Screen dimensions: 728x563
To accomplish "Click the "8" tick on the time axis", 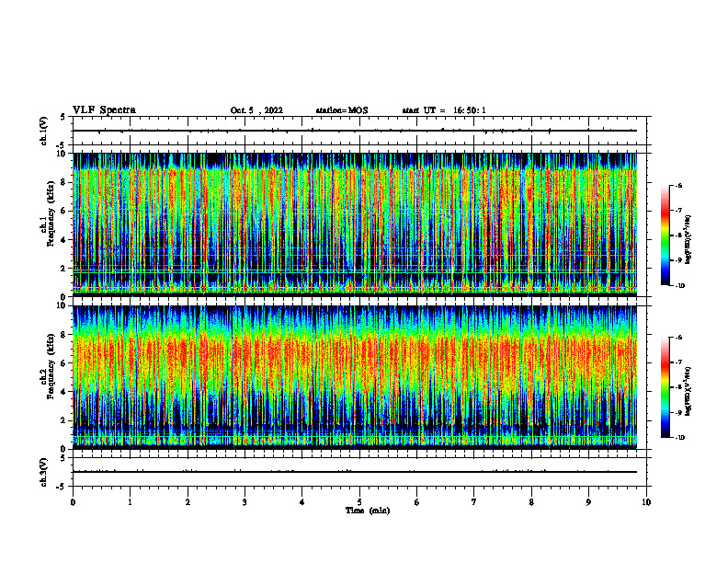I will (531, 502).
